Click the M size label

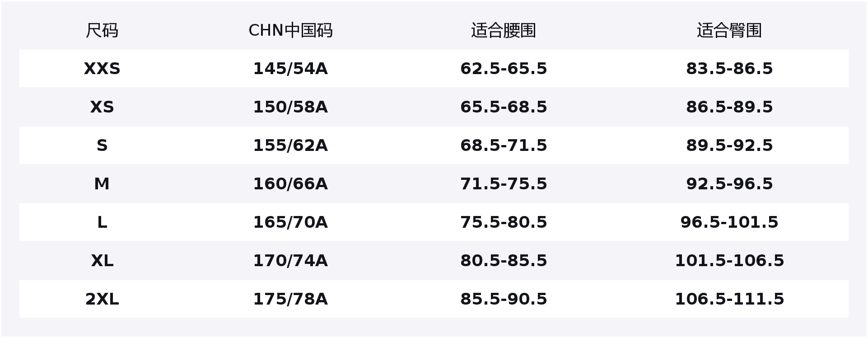(102, 184)
